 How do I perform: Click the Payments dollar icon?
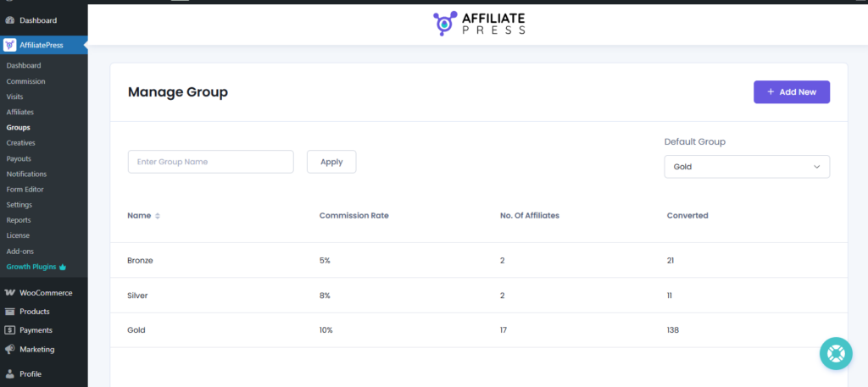tap(10, 330)
